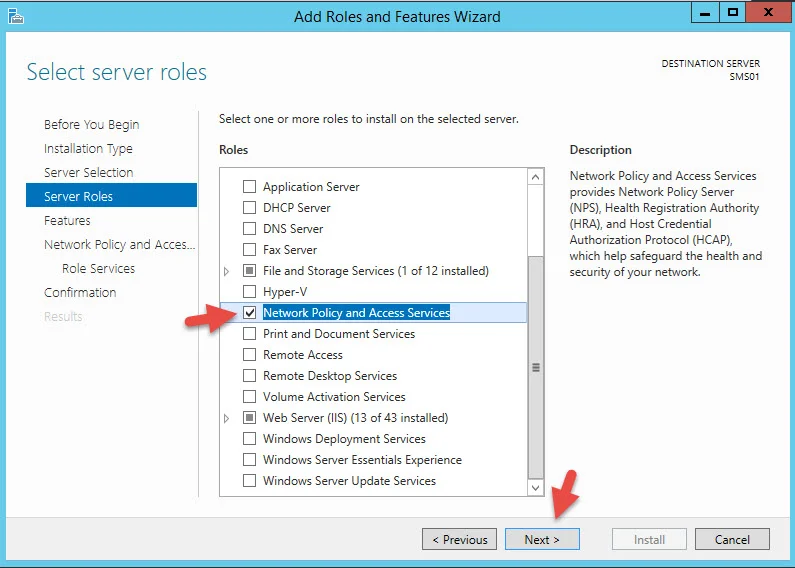795x568 pixels.
Task: Click the wizard app icon in title bar
Action: pos(16,17)
